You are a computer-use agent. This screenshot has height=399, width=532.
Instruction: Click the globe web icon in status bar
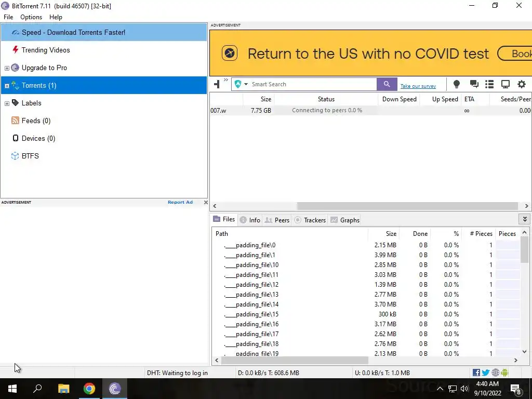click(495, 373)
